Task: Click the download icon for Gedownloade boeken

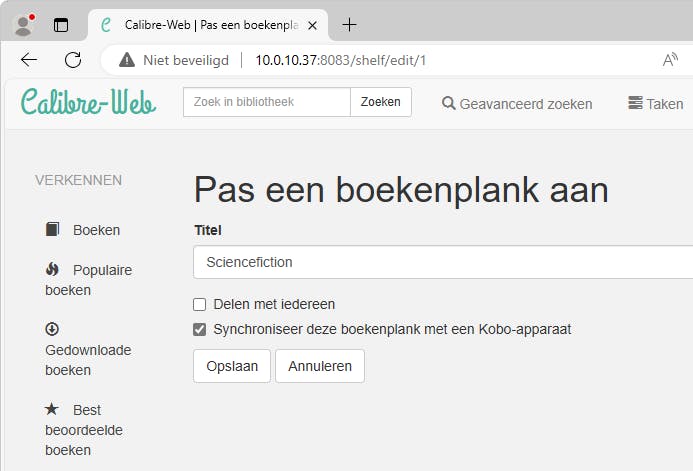Action: tap(52, 329)
